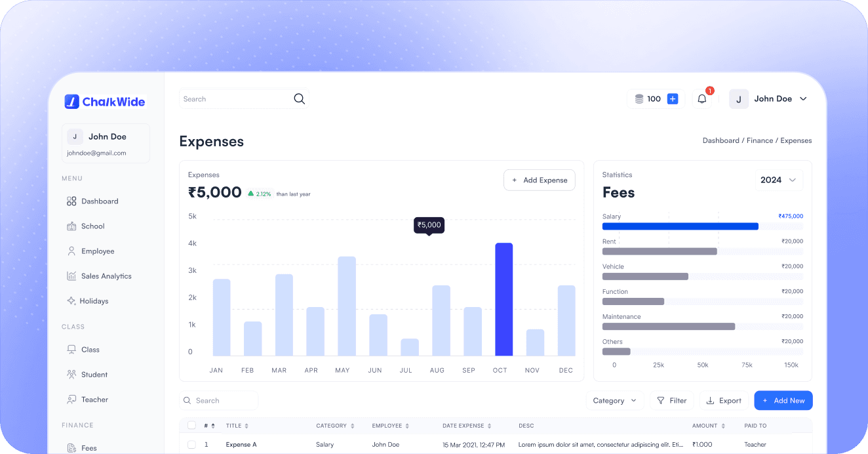The image size is (868, 454).
Task: Expand John Doe profile menu chevron
Action: coord(803,99)
